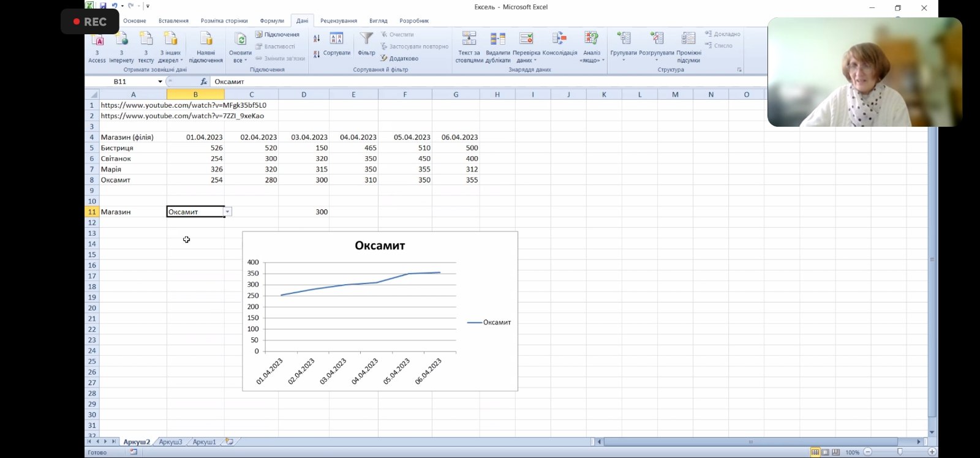Toggle the 'Фільтр' filter button
Image resolution: width=980 pixels, height=458 pixels.
(366, 45)
